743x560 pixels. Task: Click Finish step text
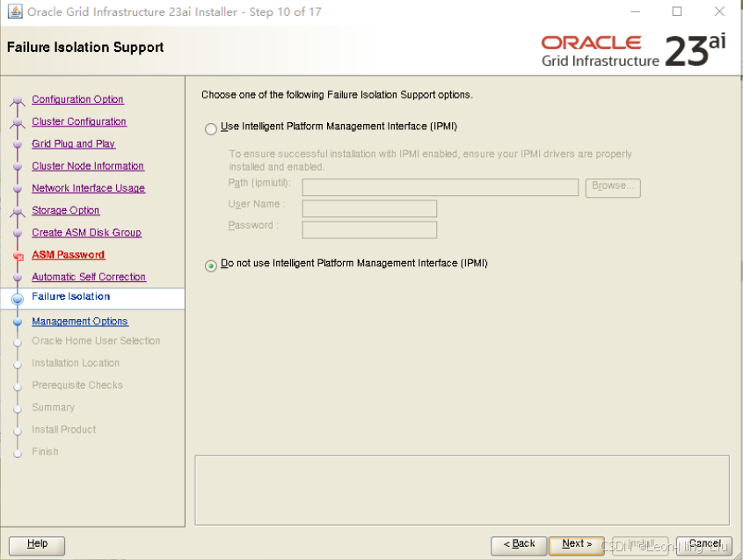coord(45,452)
